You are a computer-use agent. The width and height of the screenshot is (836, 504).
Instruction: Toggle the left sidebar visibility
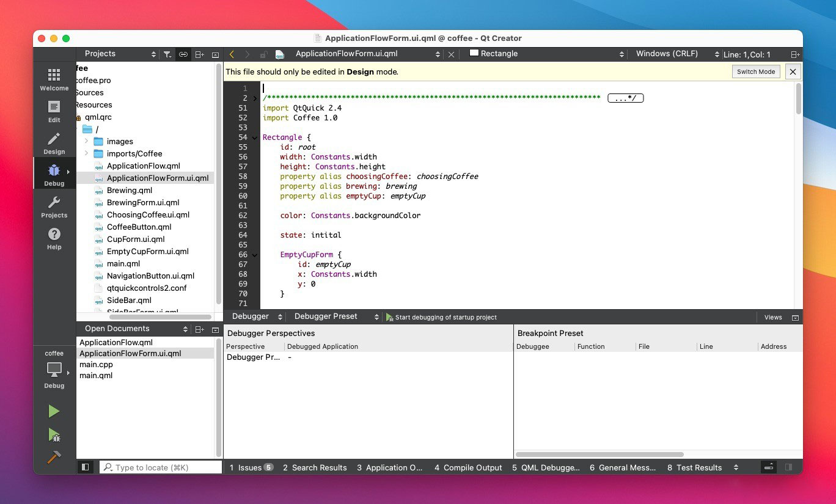(x=86, y=467)
